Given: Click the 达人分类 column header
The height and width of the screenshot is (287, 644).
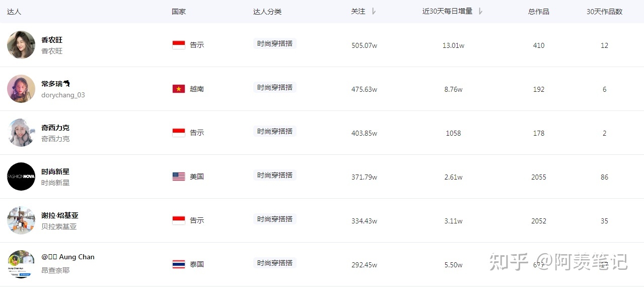Looking at the screenshot, I should (267, 12).
